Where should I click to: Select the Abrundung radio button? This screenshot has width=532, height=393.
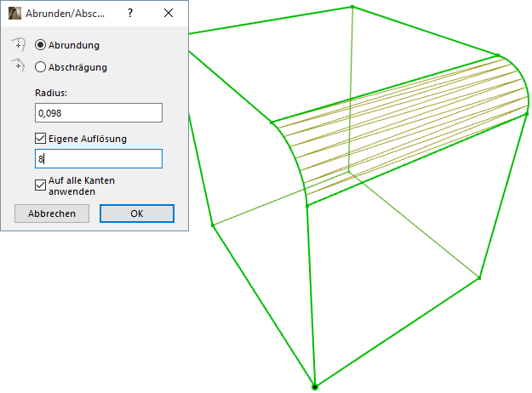[40, 45]
